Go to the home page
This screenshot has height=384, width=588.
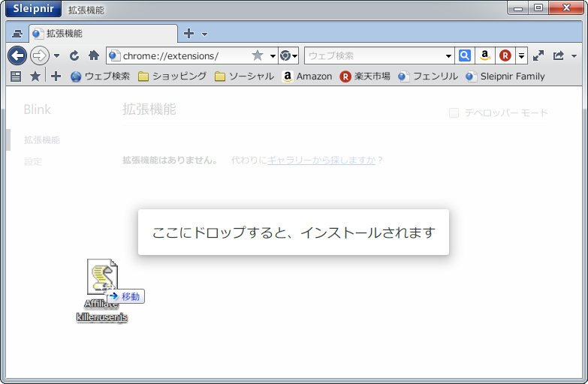point(94,55)
